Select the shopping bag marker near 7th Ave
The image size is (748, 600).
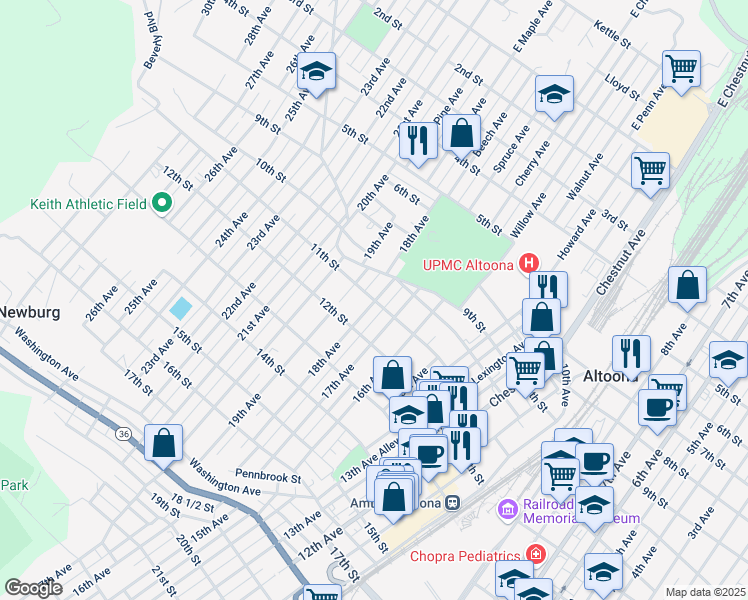(x=687, y=287)
